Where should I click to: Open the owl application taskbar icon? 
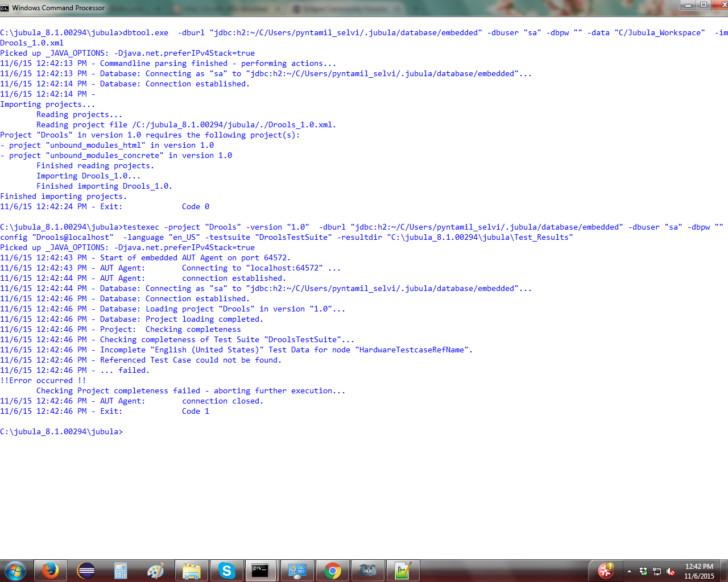coord(368,571)
